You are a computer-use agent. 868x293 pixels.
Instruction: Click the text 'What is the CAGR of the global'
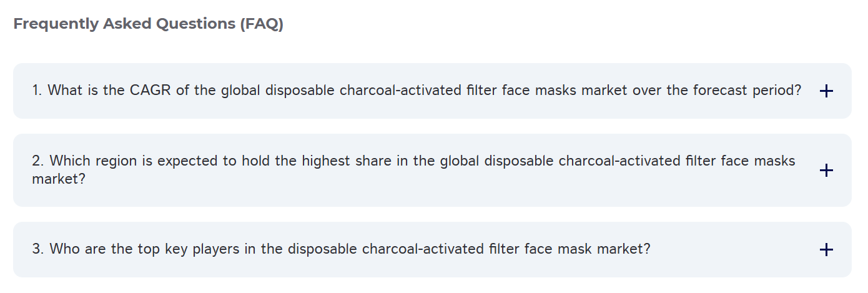(x=131, y=91)
